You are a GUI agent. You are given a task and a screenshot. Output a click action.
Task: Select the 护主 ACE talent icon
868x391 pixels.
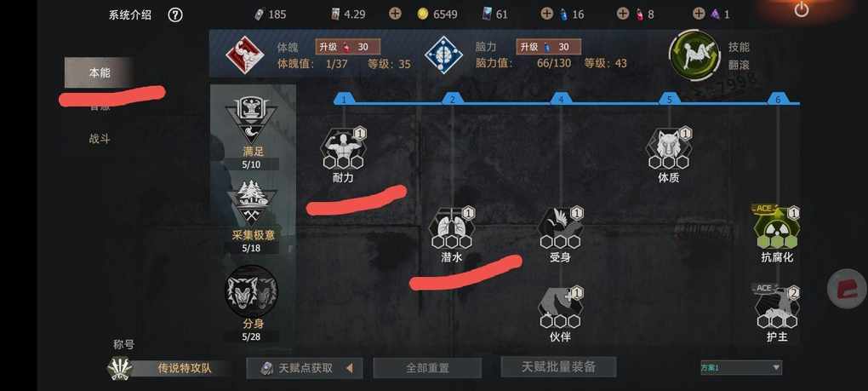(x=777, y=307)
